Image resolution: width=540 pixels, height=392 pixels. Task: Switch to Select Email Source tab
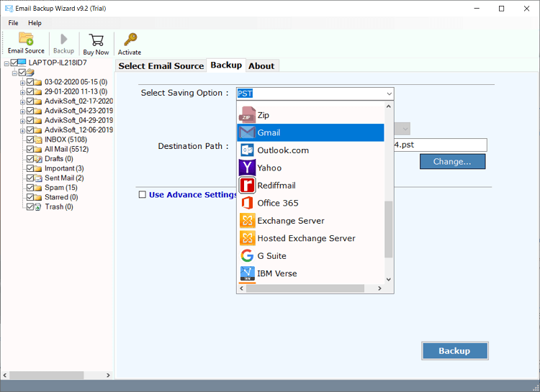click(161, 66)
